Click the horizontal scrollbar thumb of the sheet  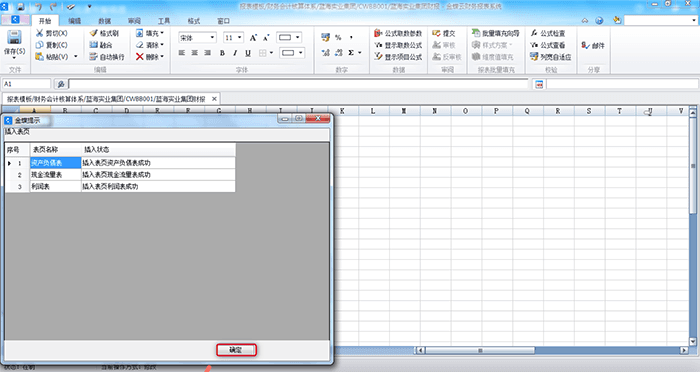(480, 351)
